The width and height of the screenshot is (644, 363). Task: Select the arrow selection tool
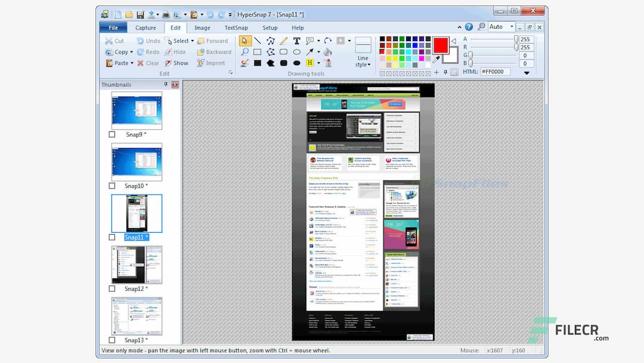[x=246, y=41]
